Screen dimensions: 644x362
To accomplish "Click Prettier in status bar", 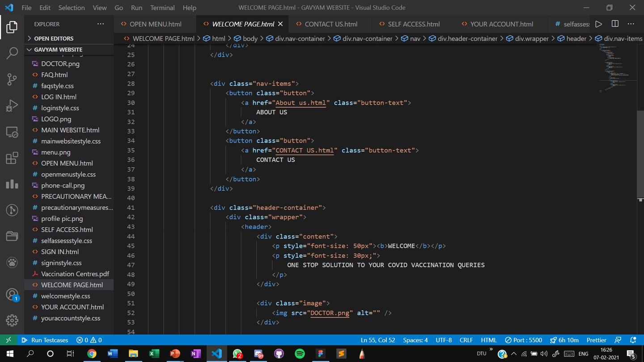I will point(596,340).
